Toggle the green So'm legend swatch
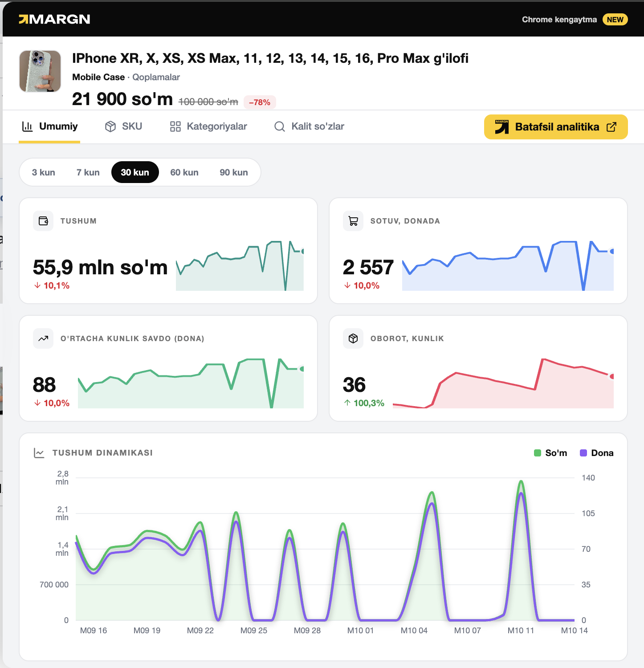The height and width of the screenshot is (668, 644). pyautogui.click(x=538, y=453)
